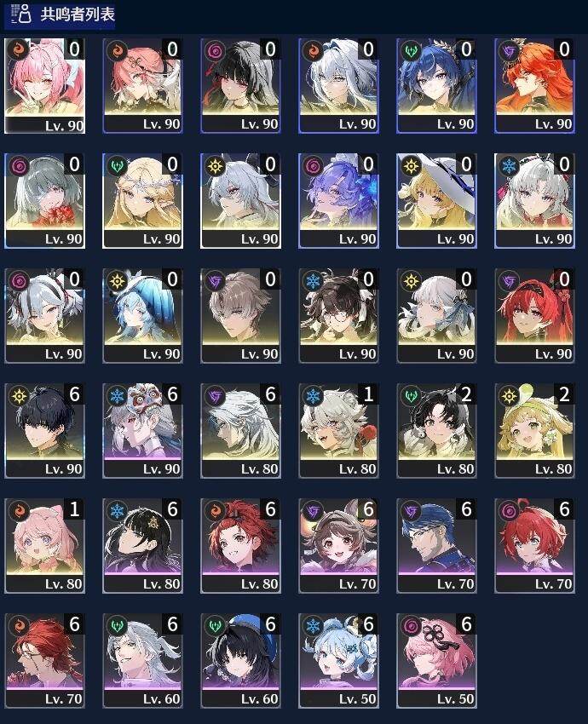This screenshot has width=588, height=724.
Task: Open the light-blue haired girl Lv. 50 card
Action: pyautogui.click(x=338, y=661)
